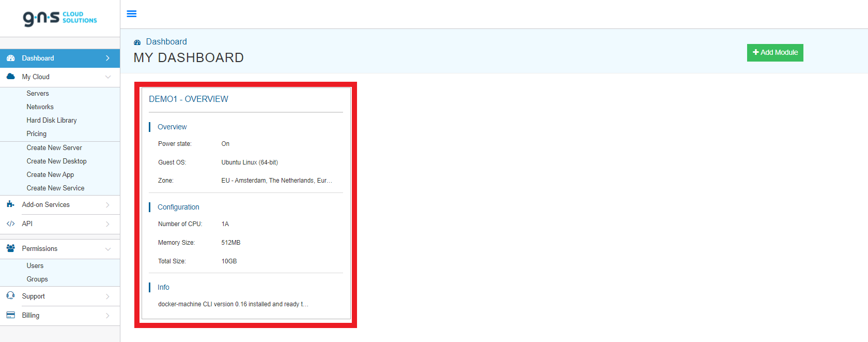This screenshot has height=342, width=868.
Task: Open Hard Disk Library
Action: [x=52, y=120]
